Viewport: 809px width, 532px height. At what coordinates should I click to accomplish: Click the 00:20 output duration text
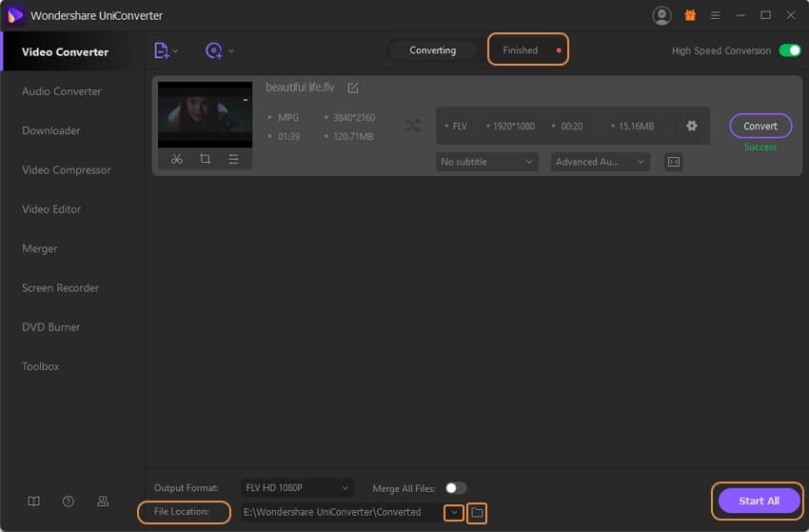point(572,127)
